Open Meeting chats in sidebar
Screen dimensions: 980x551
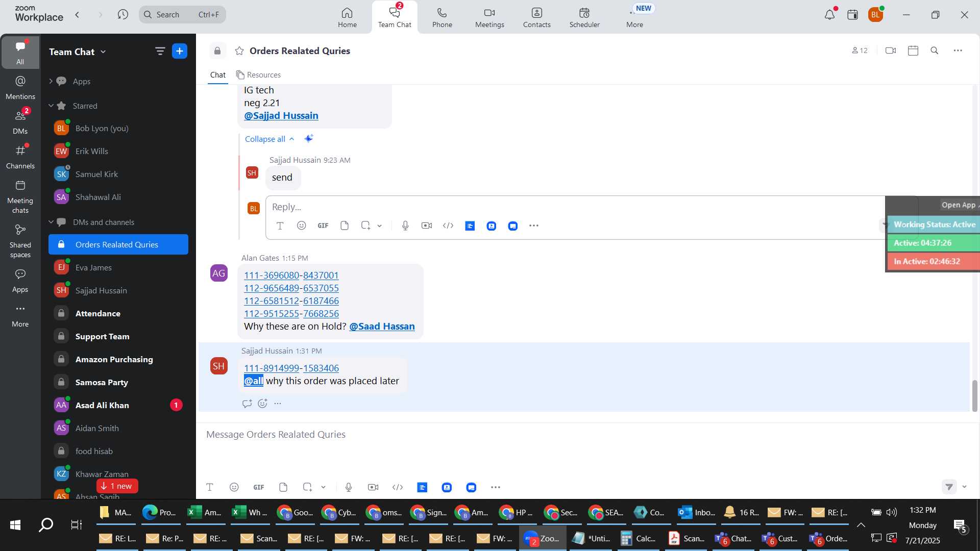point(20,197)
